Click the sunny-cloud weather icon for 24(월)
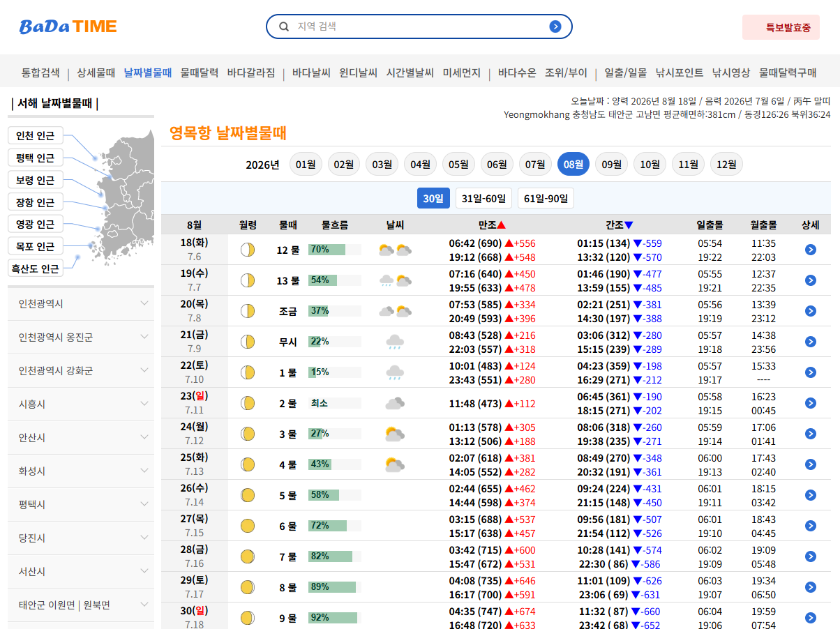 pyautogui.click(x=395, y=434)
